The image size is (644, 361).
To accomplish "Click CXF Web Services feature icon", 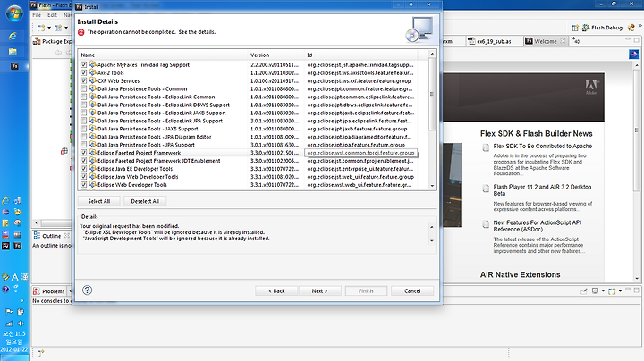I will [93, 80].
